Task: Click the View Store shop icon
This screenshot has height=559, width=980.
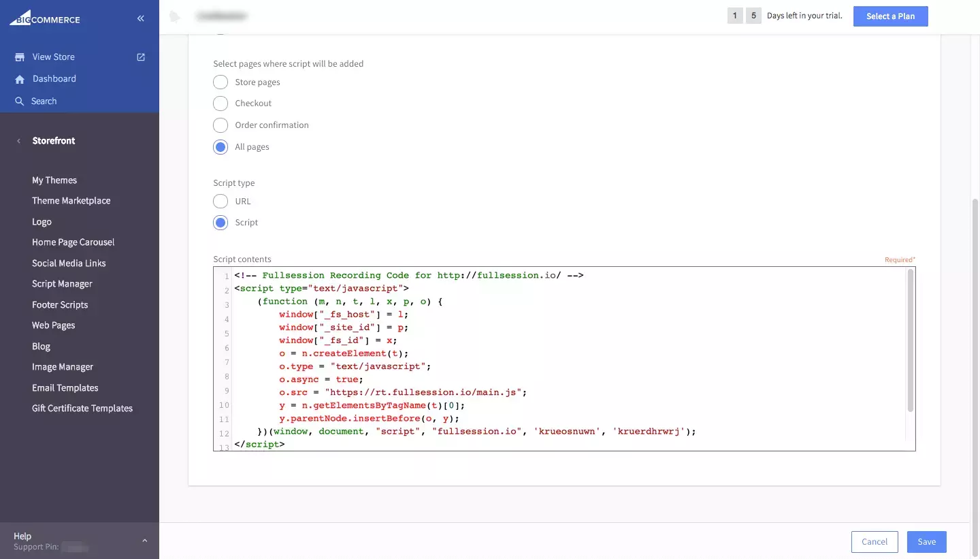Action: point(20,57)
